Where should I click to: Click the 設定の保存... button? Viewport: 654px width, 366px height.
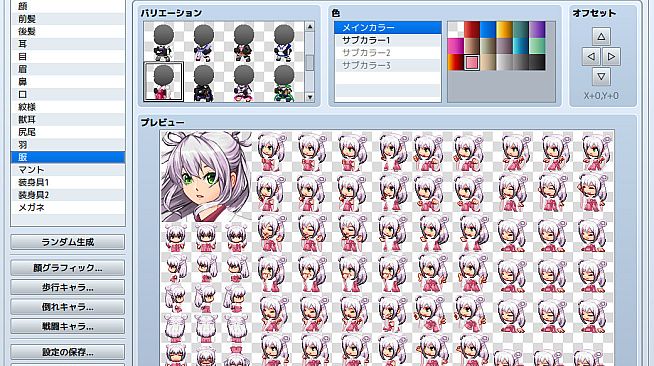pyautogui.click(x=68, y=352)
